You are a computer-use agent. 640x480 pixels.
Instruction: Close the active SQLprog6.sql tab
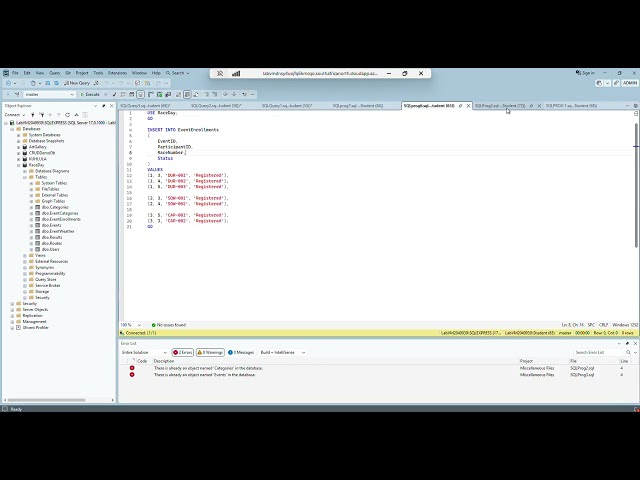468,106
